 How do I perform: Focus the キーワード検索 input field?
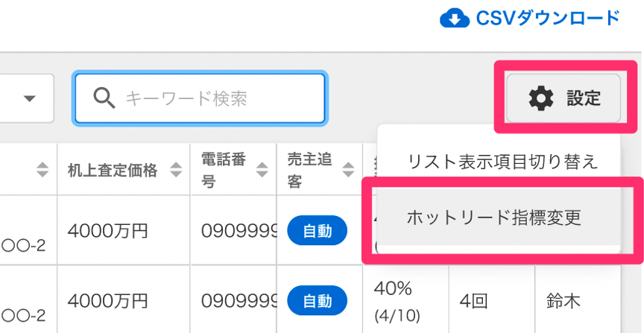point(216,98)
